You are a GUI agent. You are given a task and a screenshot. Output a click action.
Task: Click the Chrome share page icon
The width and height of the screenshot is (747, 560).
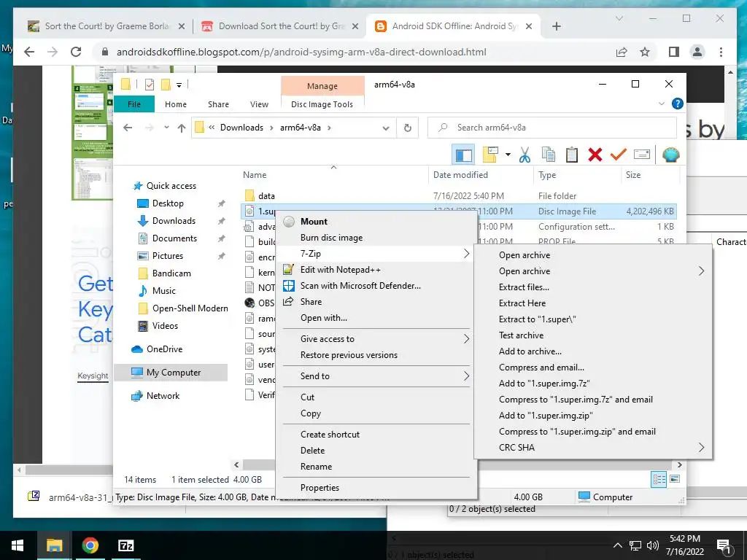click(x=622, y=52)
